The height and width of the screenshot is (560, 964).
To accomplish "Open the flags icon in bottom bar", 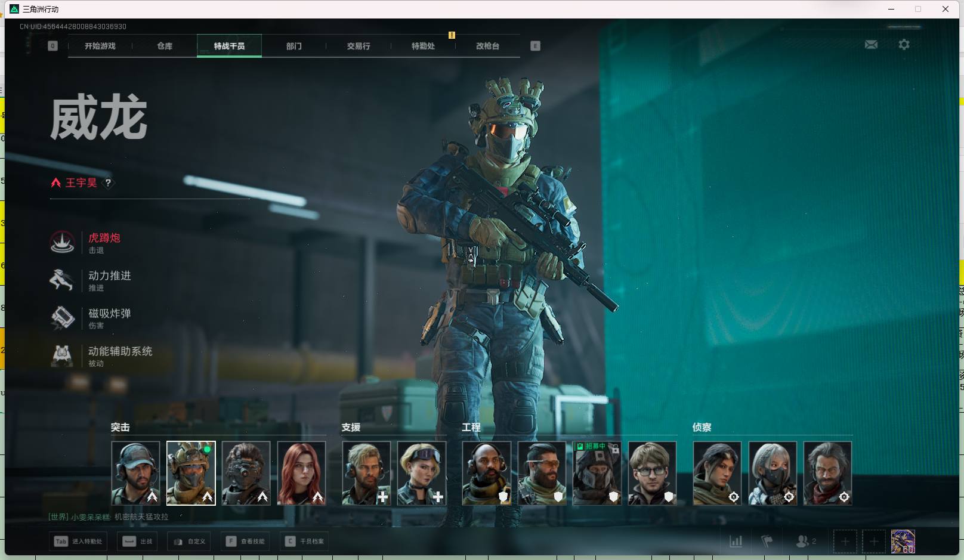I will coord(767,542).
